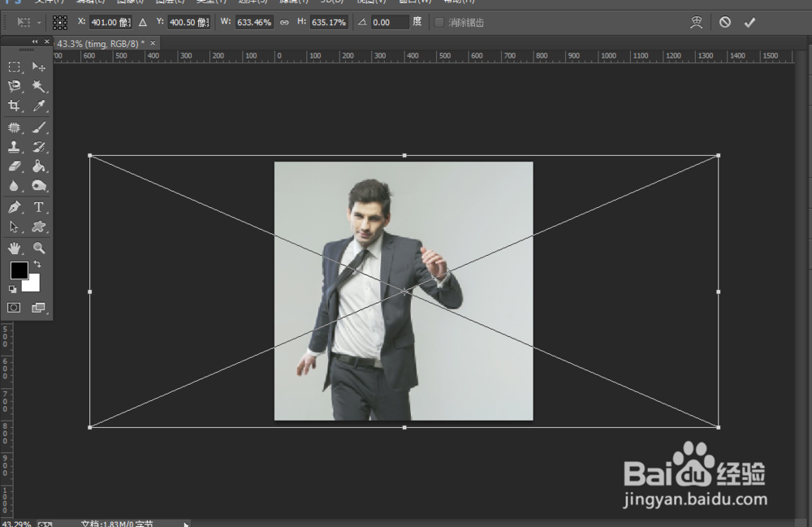Close the toolbox panel

click(x=46, y=41)
